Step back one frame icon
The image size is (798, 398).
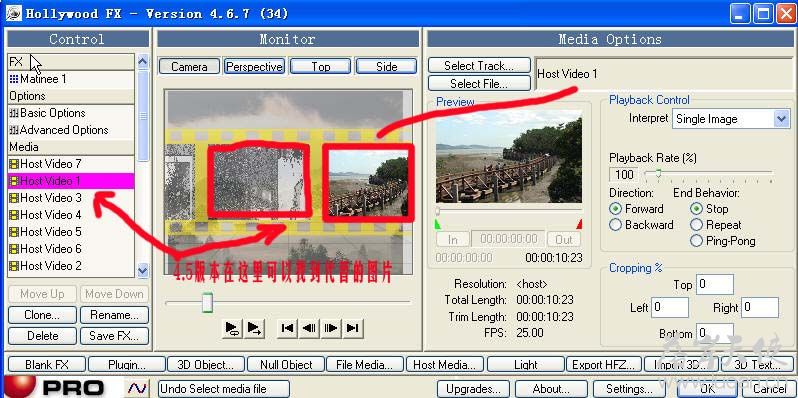coord(309,328)
